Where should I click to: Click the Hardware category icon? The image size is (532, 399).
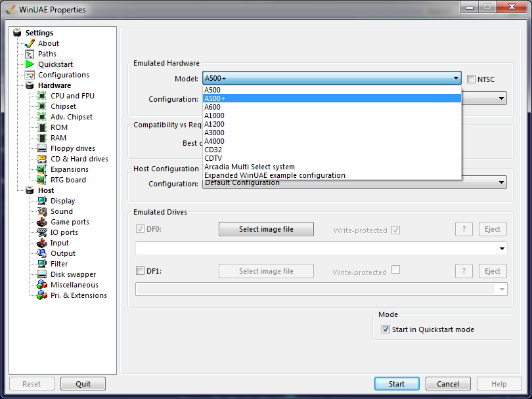coord(30,85)
